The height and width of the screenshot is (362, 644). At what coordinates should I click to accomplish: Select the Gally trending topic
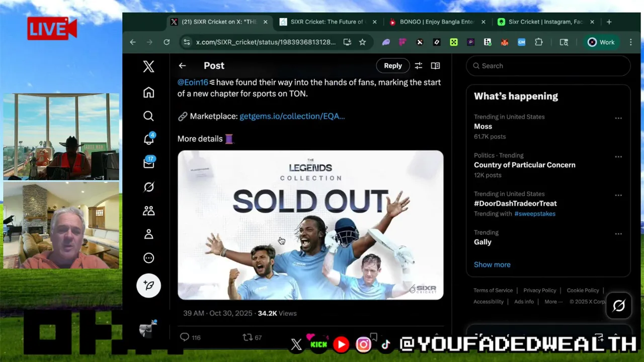(x=482, y=242)
